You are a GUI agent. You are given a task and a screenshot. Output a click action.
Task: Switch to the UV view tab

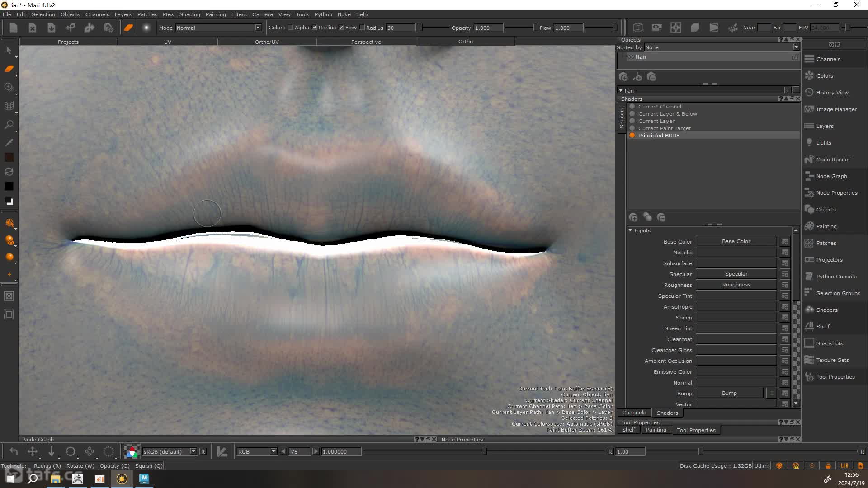(x=167, y=42)
